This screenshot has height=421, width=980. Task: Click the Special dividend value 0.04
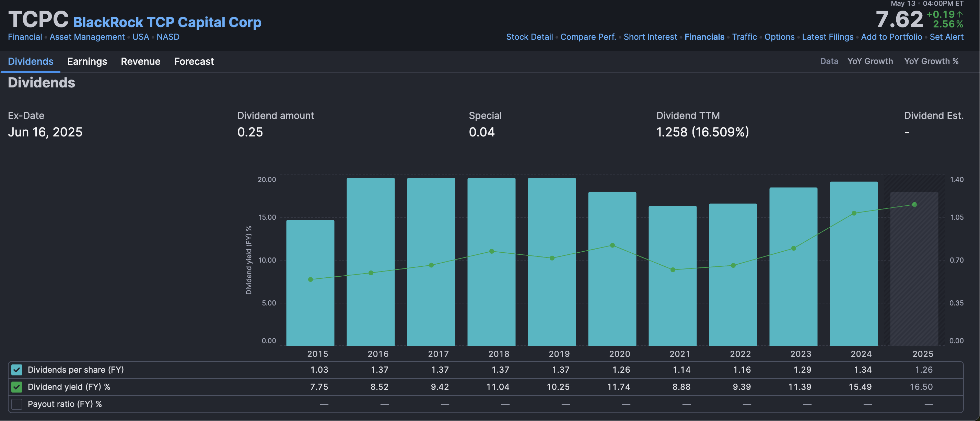482,132
